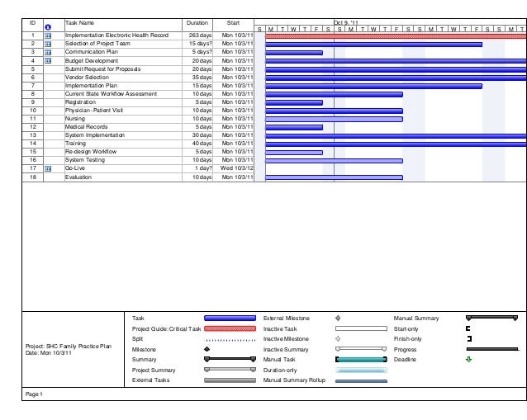Click the Gantt bar for Communication Plan
The width and height of the screenshot is (527, 420).
(x=294, y=53)
